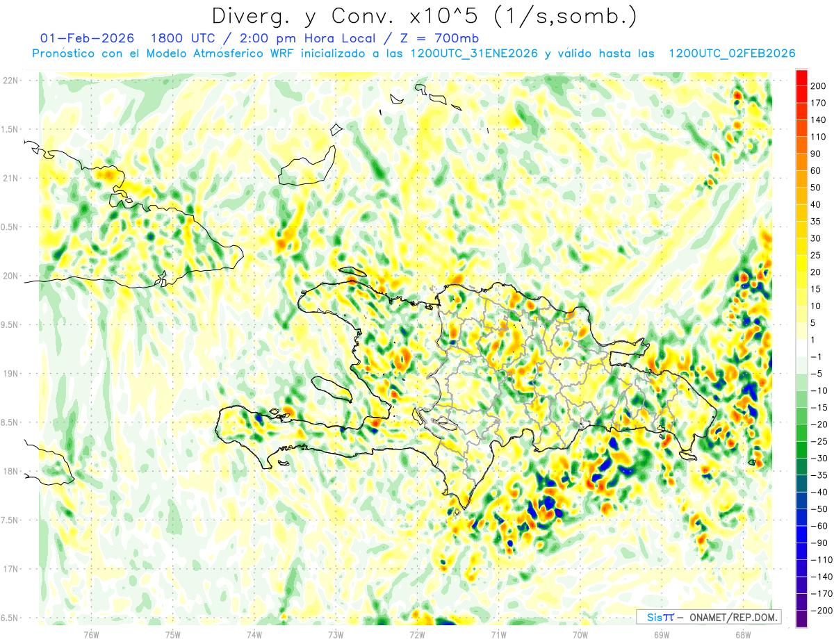Click the "22N" latitude label
834x644 pixels.
tap(10, 81)
